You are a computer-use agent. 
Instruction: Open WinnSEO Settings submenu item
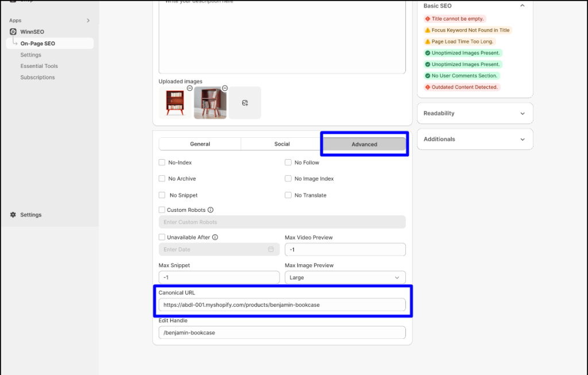coord(31,55)
